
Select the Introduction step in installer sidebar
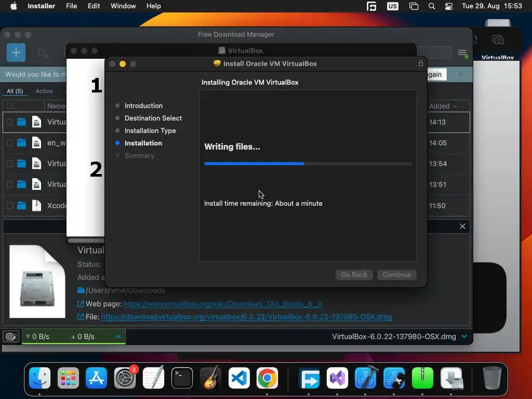pyautogui.click(x=143, y=105)
